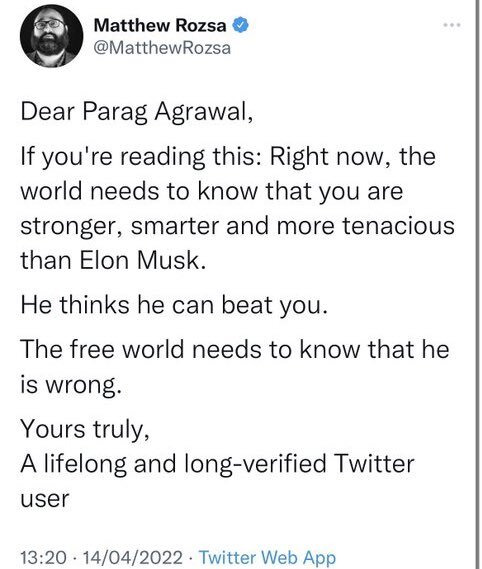Open the @MatthewRozsa handle link
Image resolution: width=482 pixels, height=569 pixels.
coord(162,48)
